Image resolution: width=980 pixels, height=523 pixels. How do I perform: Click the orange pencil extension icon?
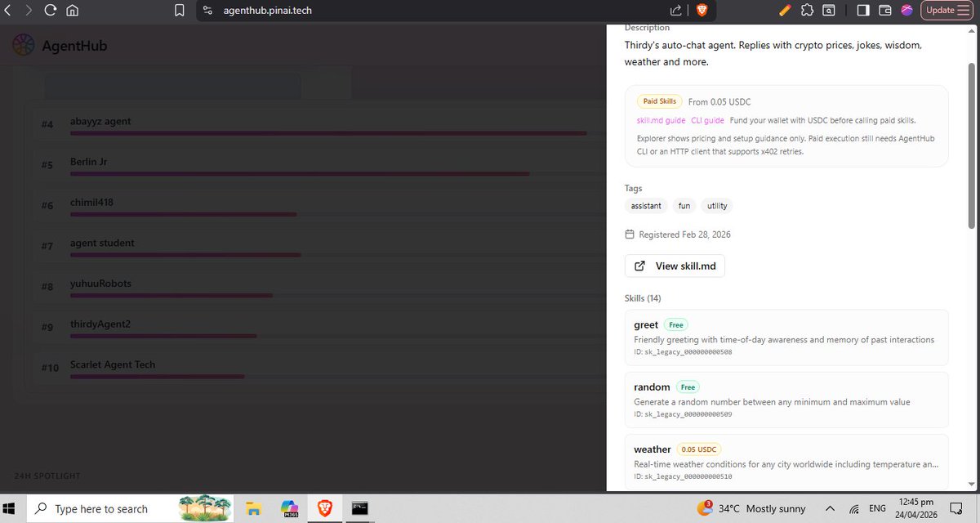pyautogui.click(x=785, y=11)
